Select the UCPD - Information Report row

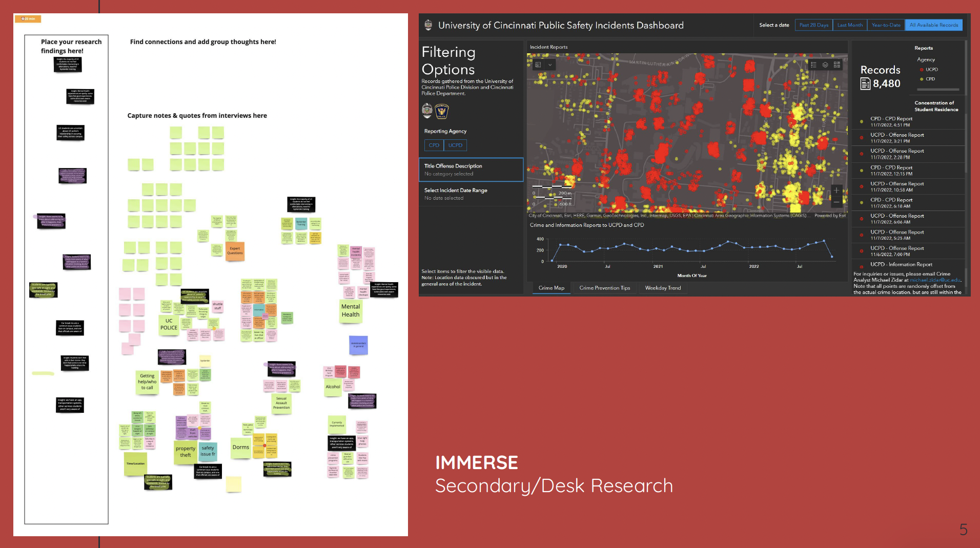(x=908, y=265)
